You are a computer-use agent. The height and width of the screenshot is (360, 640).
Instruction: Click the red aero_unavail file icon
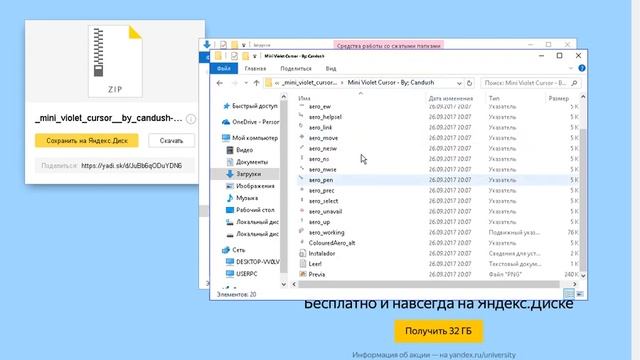coord(302,211)
